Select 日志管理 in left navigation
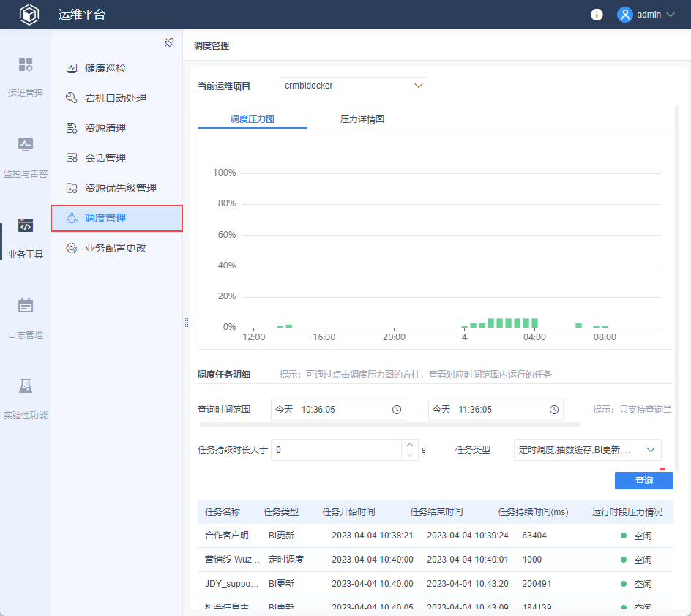The width and height of the screenshot is (691, 616). click(x=26, y=318)
